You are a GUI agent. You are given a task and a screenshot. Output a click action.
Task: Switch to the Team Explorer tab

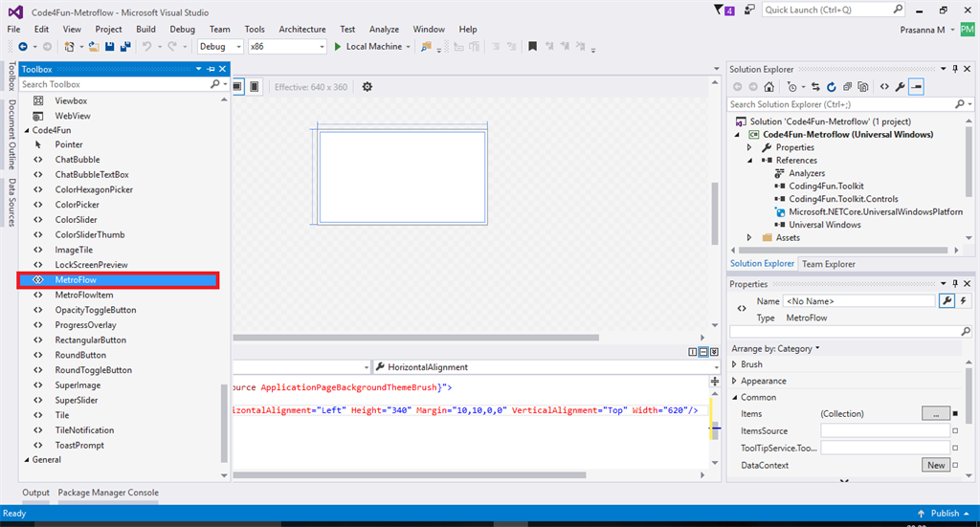point(829,264)
